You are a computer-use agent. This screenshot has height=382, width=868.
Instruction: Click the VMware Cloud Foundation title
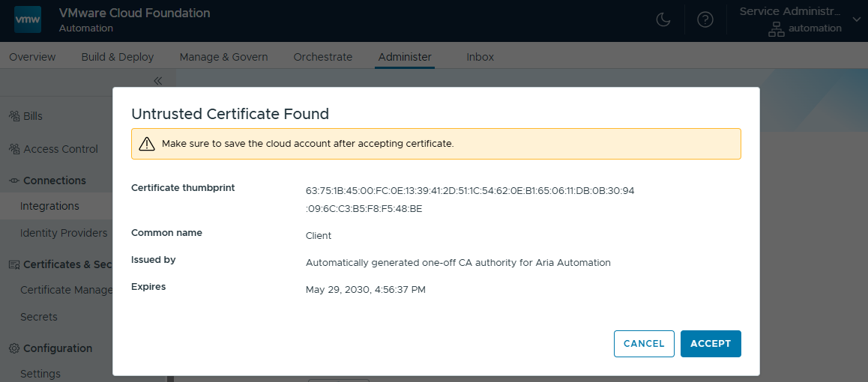coord(134,13)
